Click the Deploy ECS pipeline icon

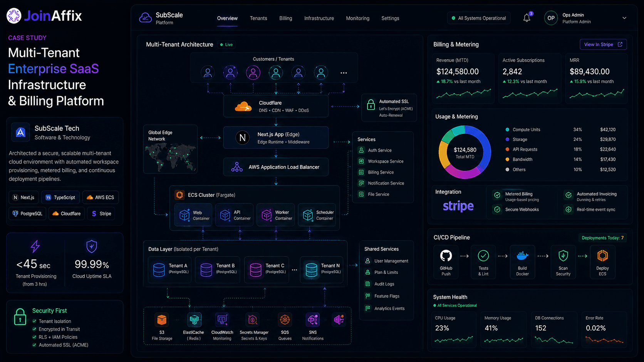coord(602,255)
